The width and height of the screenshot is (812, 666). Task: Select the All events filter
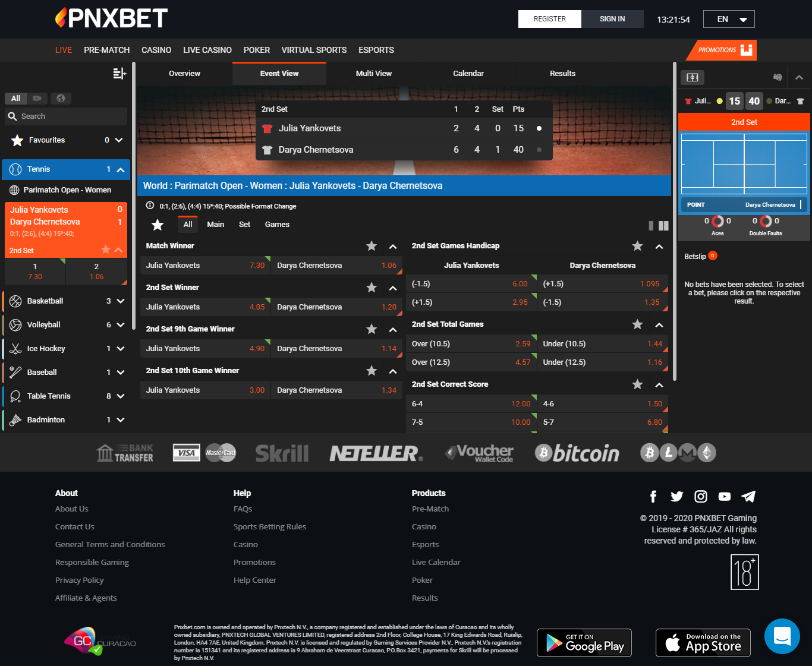(15, 98)
